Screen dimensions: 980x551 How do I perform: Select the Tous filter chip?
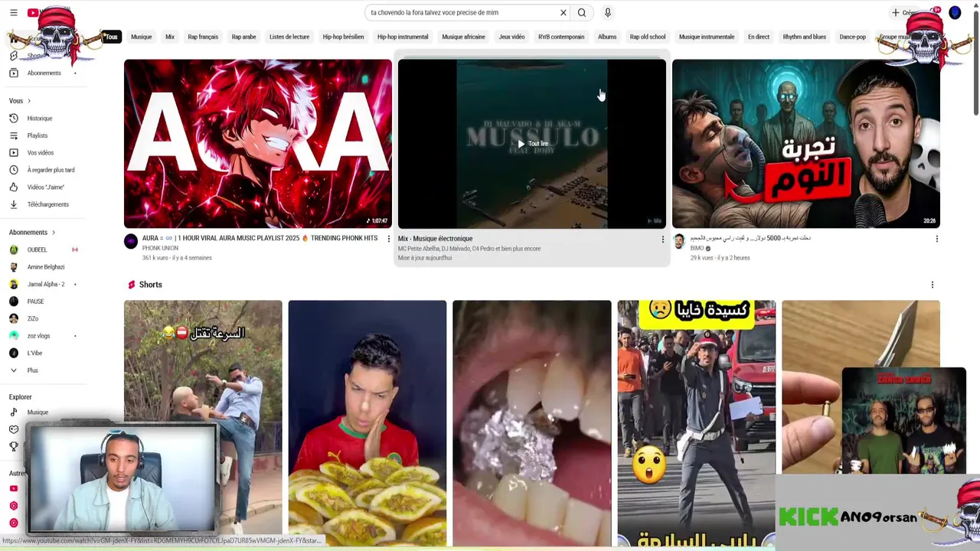coord(112,37)
